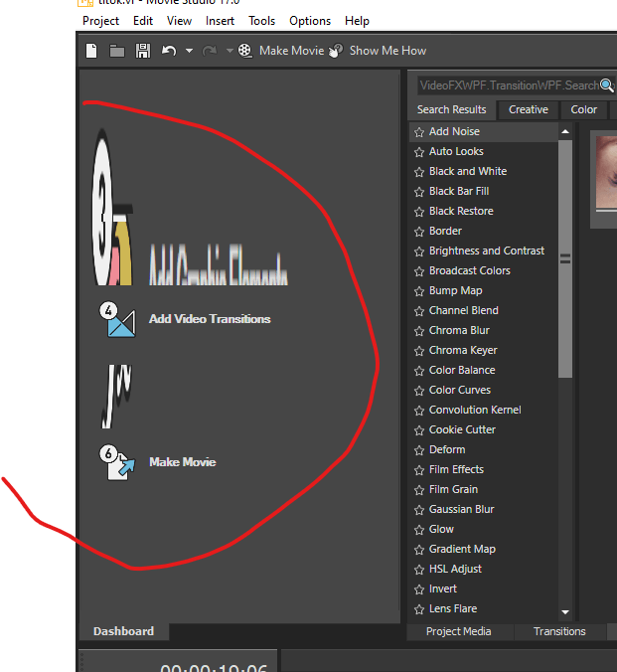Screen dimensions: 617x672
Task: Open the Insert menu
Action: click(220, 21)
